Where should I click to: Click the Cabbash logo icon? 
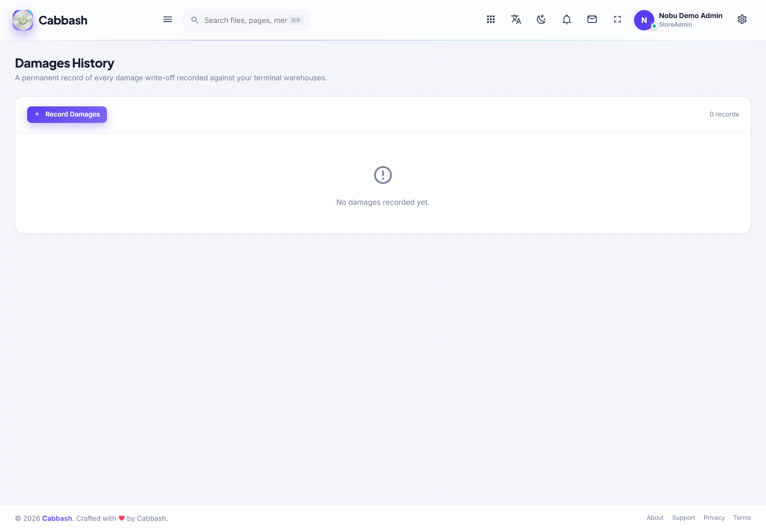[x=23, y=20]
